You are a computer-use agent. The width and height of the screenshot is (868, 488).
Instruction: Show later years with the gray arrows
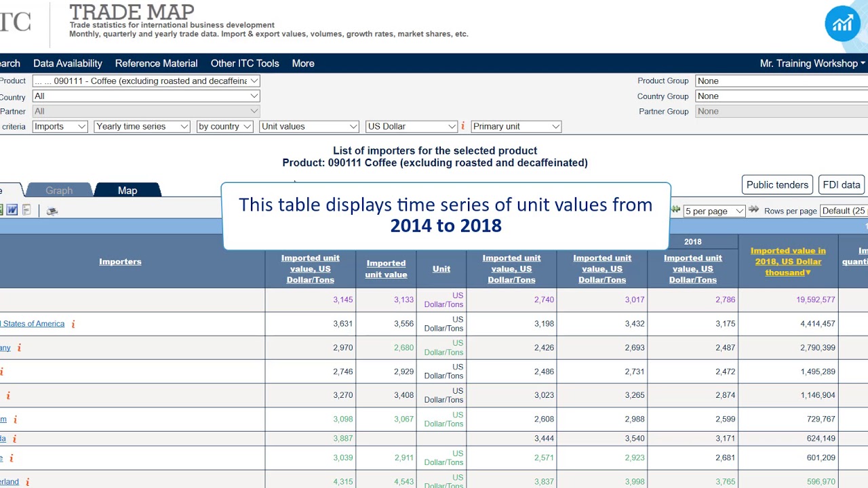click(x=753, y=210)
